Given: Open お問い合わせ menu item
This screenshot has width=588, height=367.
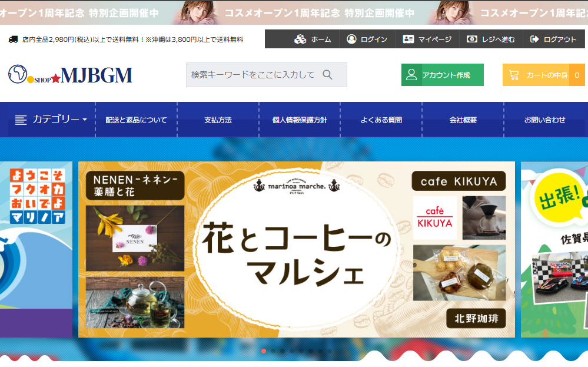Looking at the screenshot, I should click(x=545, y=120).
